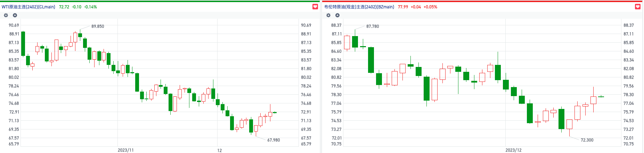This screenshot has width=644, height=153.
Task: Select the 2023/11 date axis label
Action: (x=125, y=150)
